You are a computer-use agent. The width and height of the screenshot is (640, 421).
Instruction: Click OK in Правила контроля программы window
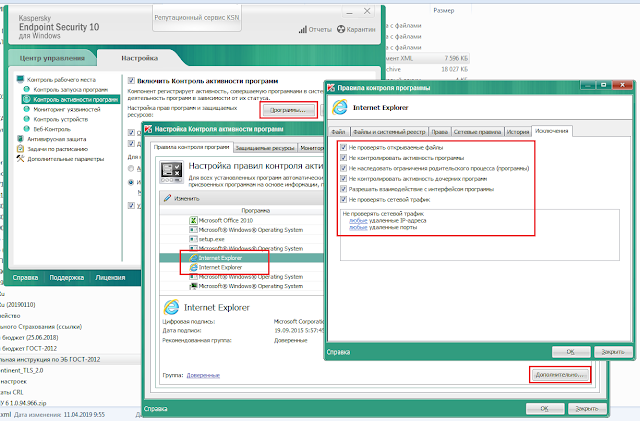[x=571, y=352]
